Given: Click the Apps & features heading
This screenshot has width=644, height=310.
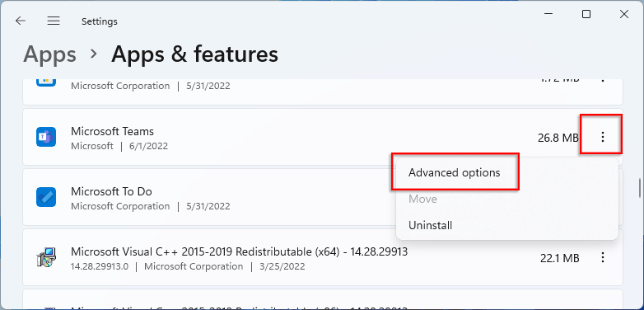Looking at the screenshot, I should tap(194, 54).
